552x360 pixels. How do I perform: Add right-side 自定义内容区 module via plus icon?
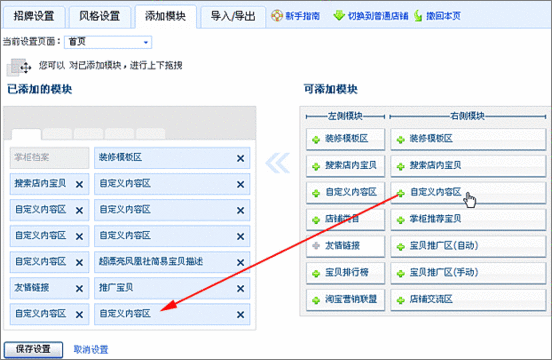[400, 193]
